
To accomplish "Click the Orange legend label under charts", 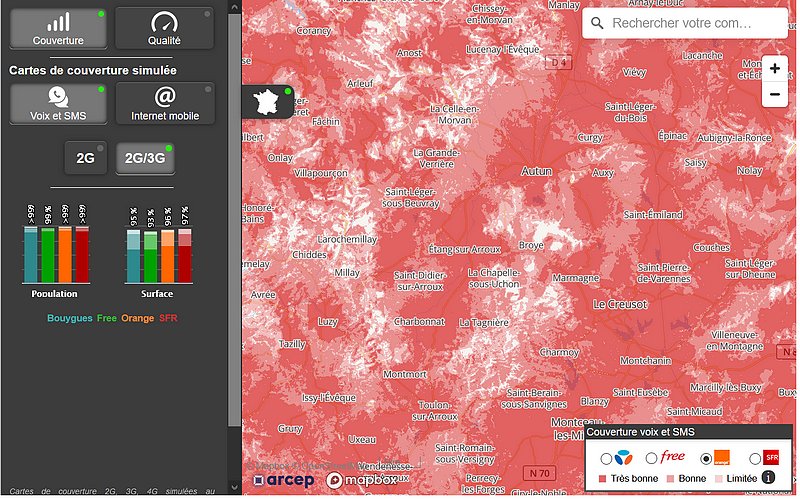I will (x=137, y=318).
